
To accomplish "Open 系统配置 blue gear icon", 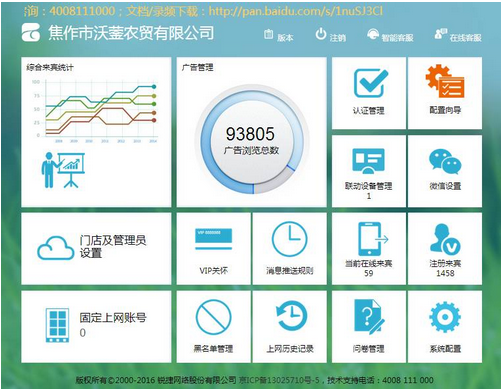I will [x=445, y=317].
